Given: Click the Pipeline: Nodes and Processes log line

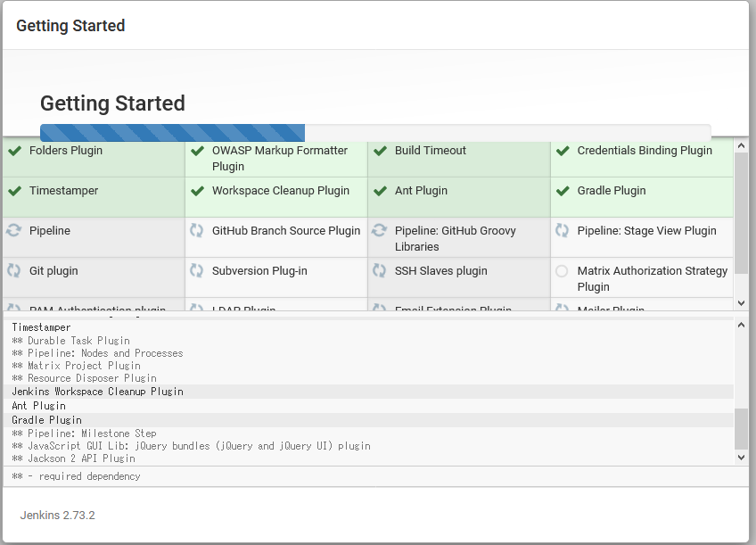Looking at the screenshot, I should 97,353.
